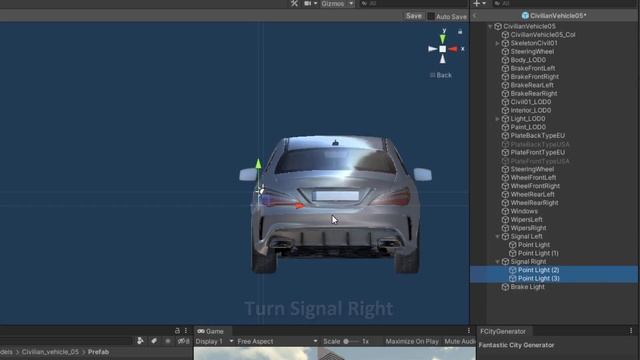Collapse the CivilianVehicle05 root object
The height and width of the screenshot is (360, 640).
tap(490, 27)
